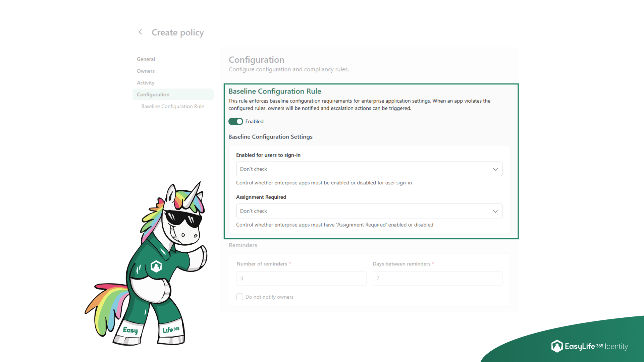Expand the Assignment Required dropdown

pyautogui.click(x=369, y=211)
